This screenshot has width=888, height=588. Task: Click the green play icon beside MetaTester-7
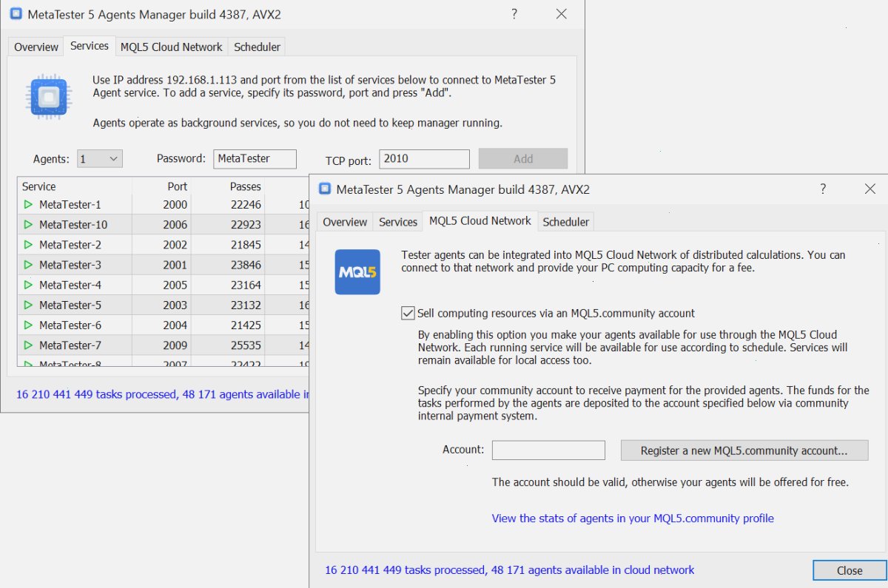[x=28, y=345]
